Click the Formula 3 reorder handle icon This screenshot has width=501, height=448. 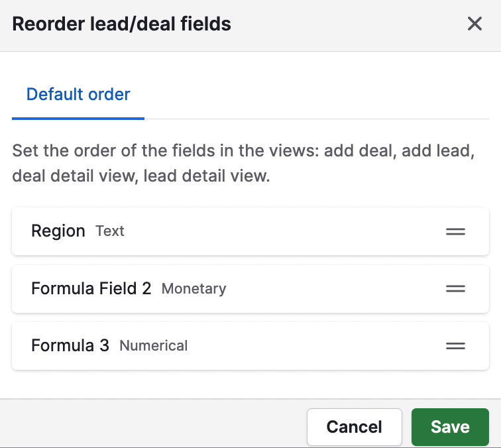pyautogui.click(x=455, y=346)
